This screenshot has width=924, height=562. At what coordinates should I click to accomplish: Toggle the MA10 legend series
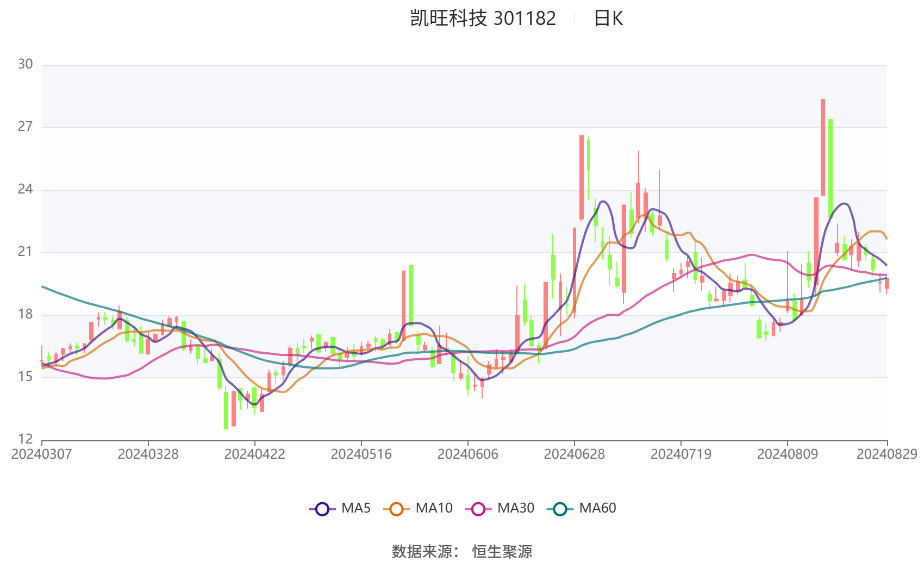point(417,509)
